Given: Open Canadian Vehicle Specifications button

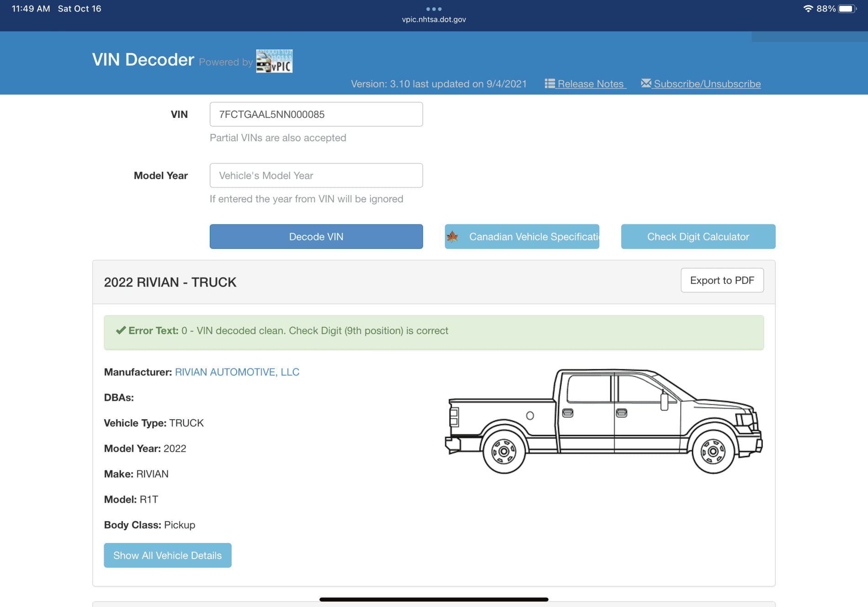Looking at the screenshot, I should (x=522, y=236).
